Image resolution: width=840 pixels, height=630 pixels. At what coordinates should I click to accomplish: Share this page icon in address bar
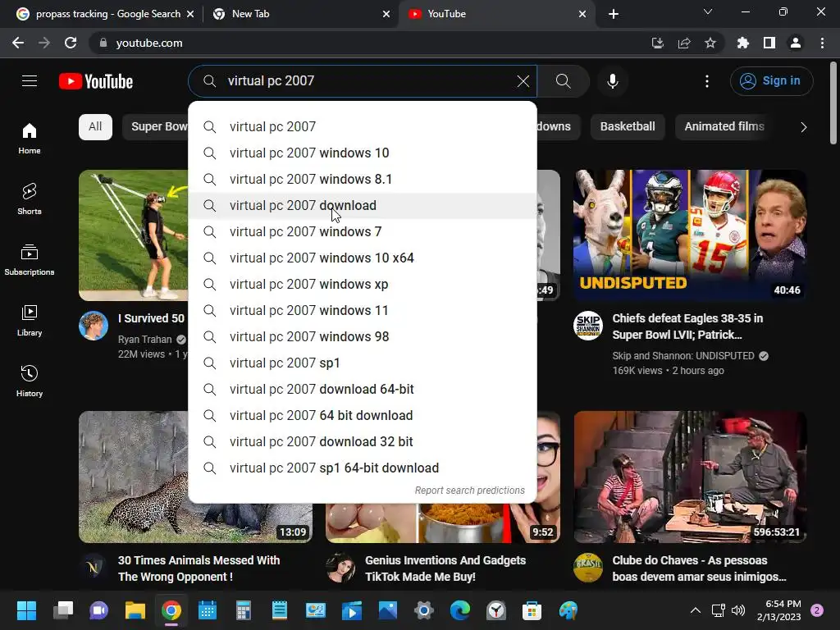(684, 43)
